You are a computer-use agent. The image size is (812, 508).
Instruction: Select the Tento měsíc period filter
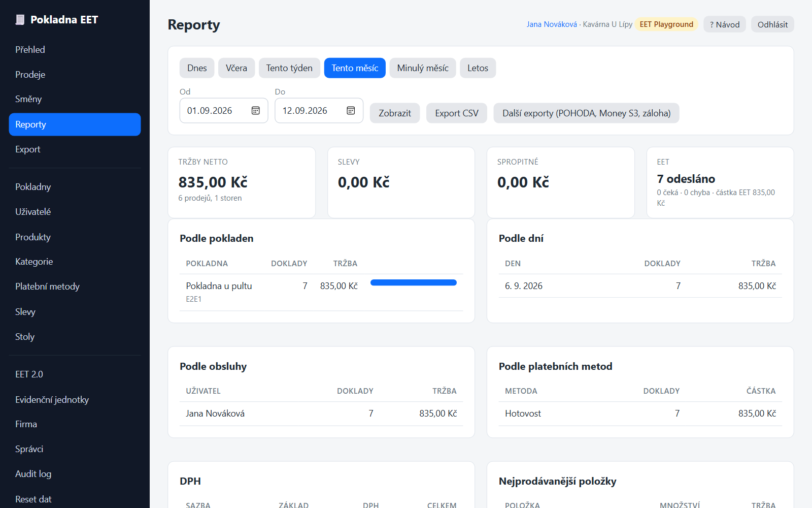pos(355,68)
